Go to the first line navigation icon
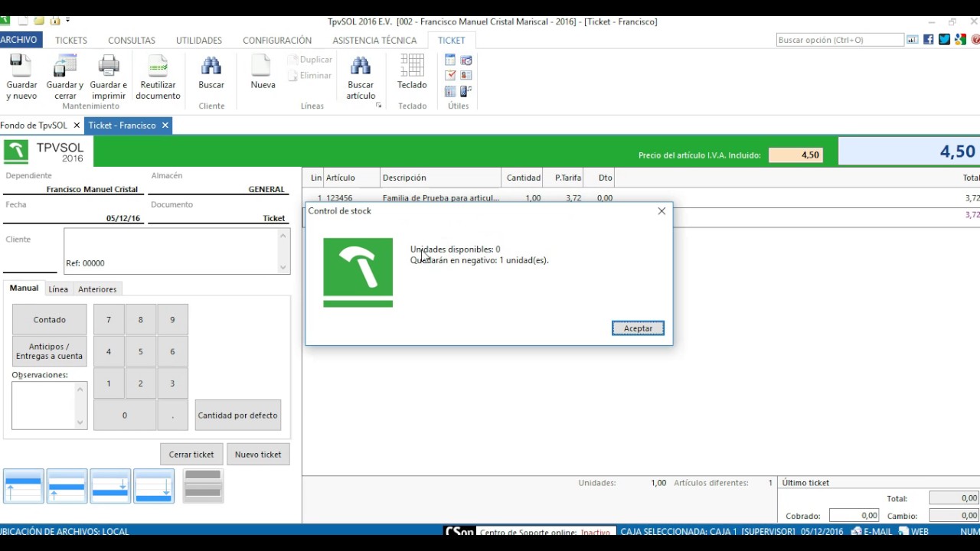Viewport: 980px width, 551px height. tap(23, 486)
